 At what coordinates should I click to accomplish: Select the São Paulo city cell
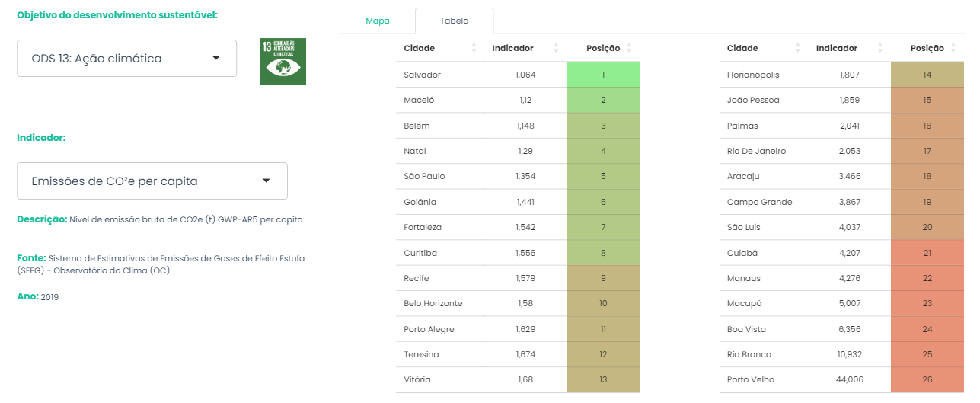[440, 176]
